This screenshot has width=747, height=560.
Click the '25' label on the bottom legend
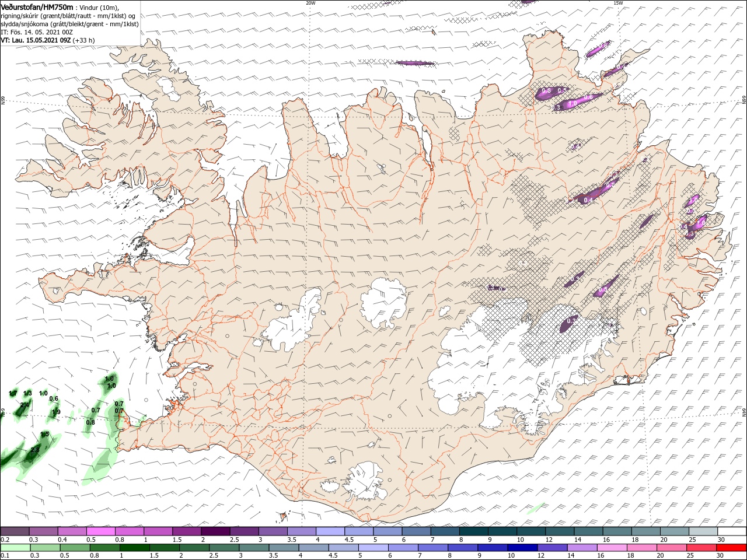pyautogui.click(x=689, y=556)
